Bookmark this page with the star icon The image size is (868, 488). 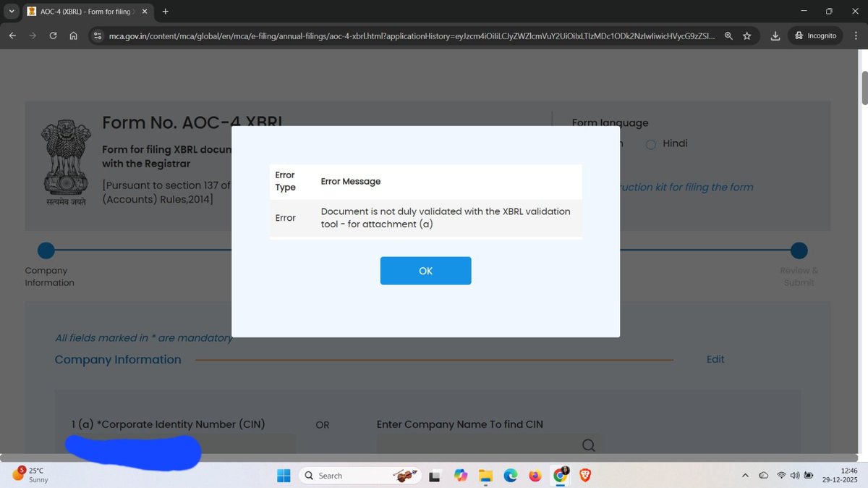click(747, 35)
